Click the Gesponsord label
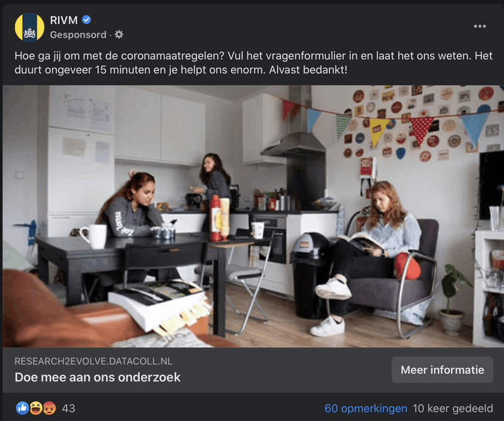Image resolution: width=504 pixels, height=421 pixels. 78,35
